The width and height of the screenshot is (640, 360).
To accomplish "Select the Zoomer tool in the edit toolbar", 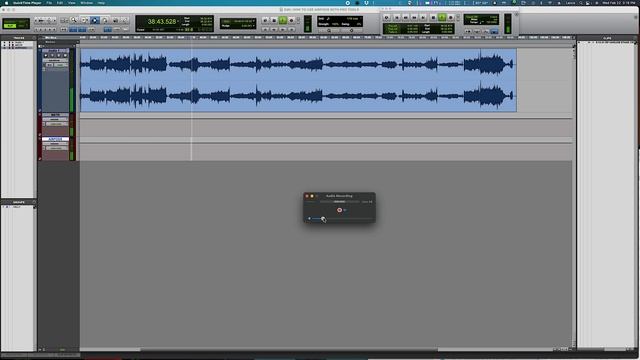I will [x=74, y=20].
